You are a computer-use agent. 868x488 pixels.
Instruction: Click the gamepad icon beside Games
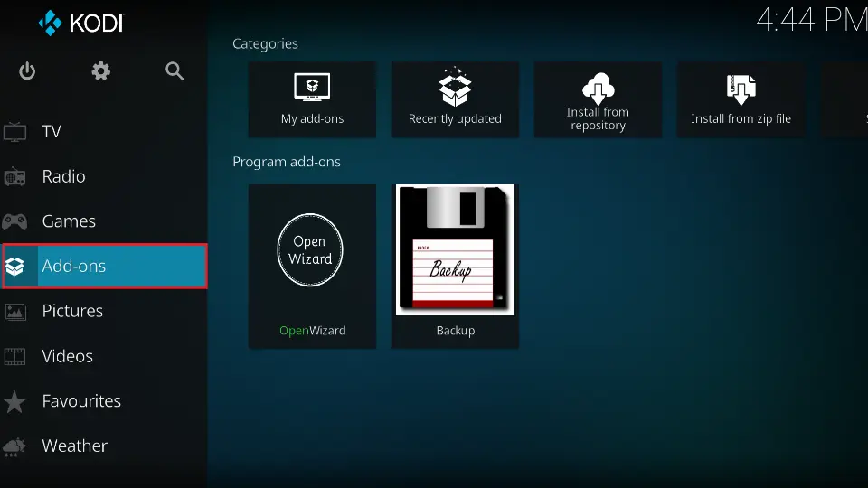pos(15,221)
